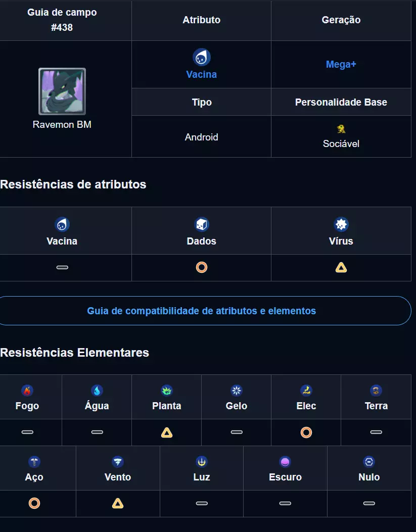Open the Mega+ generation link
The width and height of the screenshot is (416, 532).
(x=341, y=65)
